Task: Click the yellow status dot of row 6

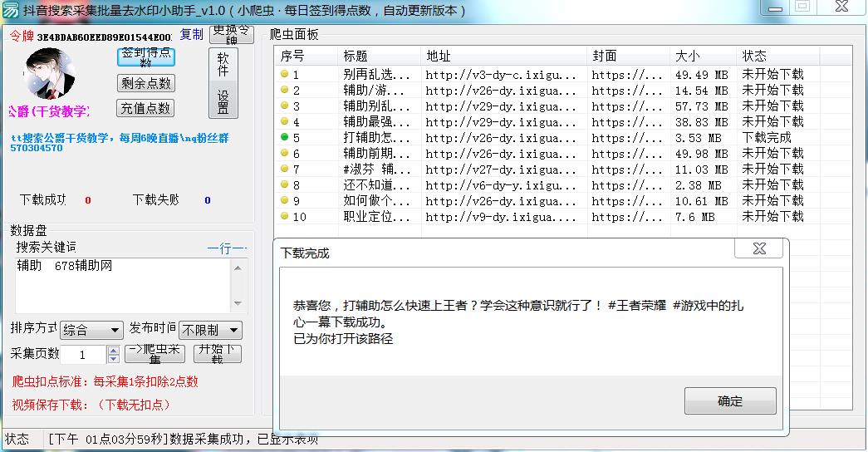Action: click(x=285, y=153)
